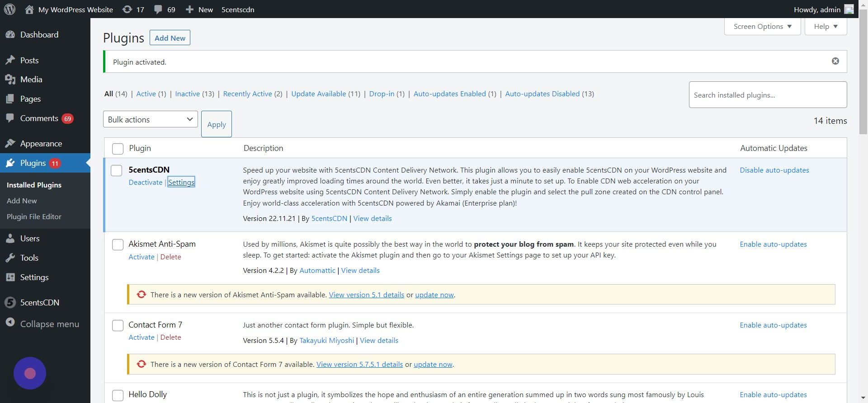Delete the Contact Form 7 plugin
The image size is (868, 403).
tap(170, 337)
